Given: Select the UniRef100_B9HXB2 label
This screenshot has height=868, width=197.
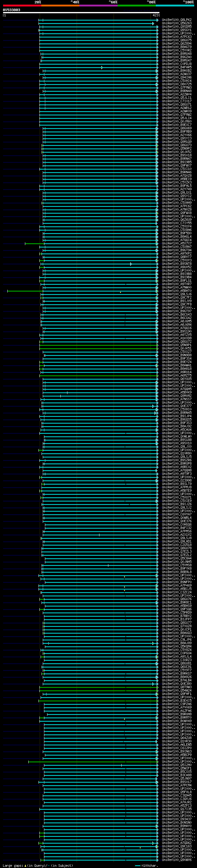Looking at the screenshot, I should coord(177,71).
